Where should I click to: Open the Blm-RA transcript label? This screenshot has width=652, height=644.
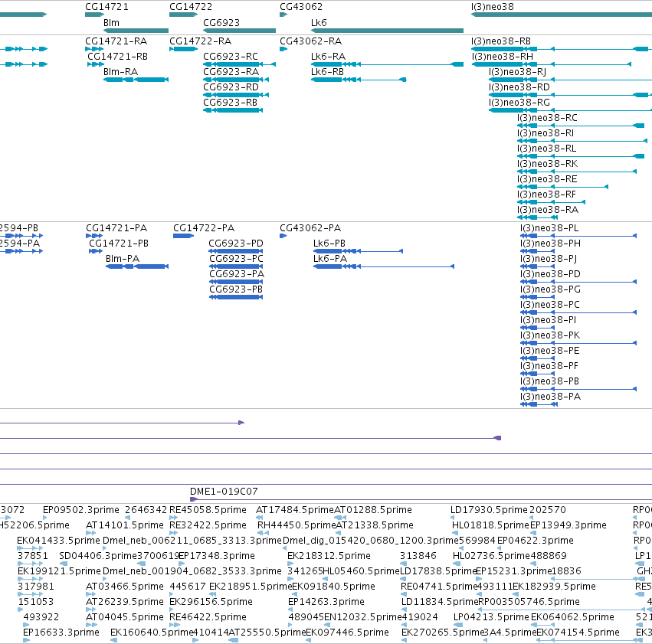click(120, 72)
